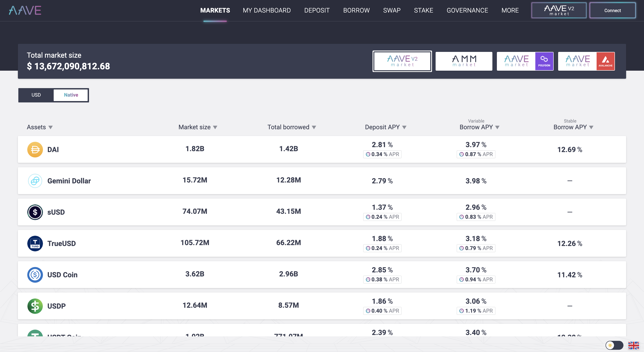Click USD Coin's 0.94 % APR borrow badge
Image resolution: width=644 pixels, height=352 pixels.
pos(476,279)
